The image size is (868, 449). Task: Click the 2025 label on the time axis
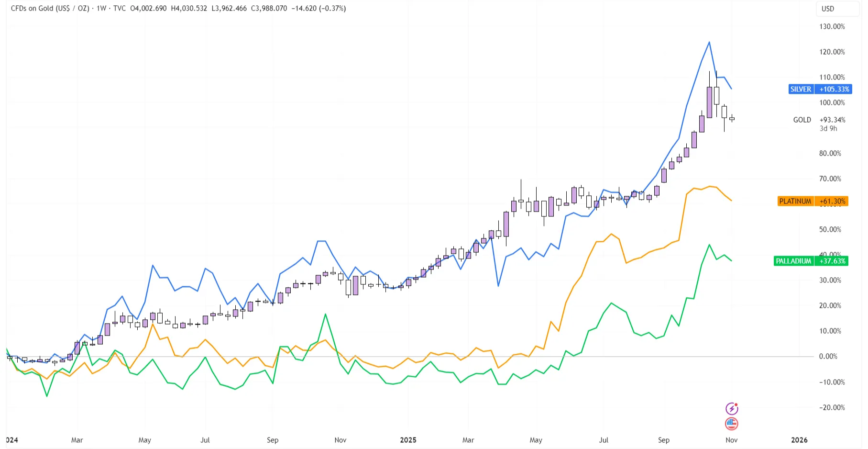[x=408, y=440]
